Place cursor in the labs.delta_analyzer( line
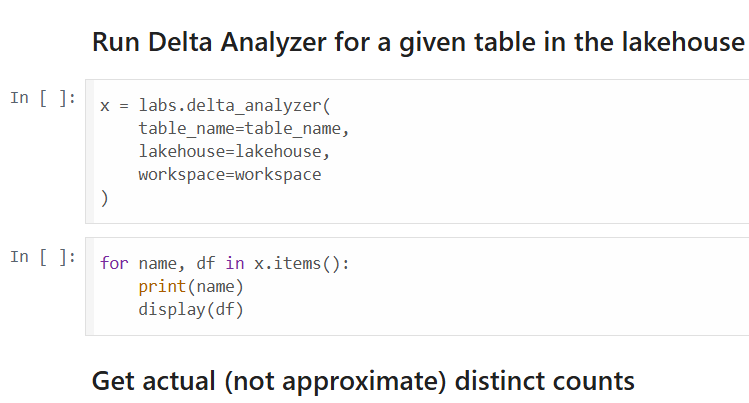Screen dimensions: 749x403 (215, 106)
